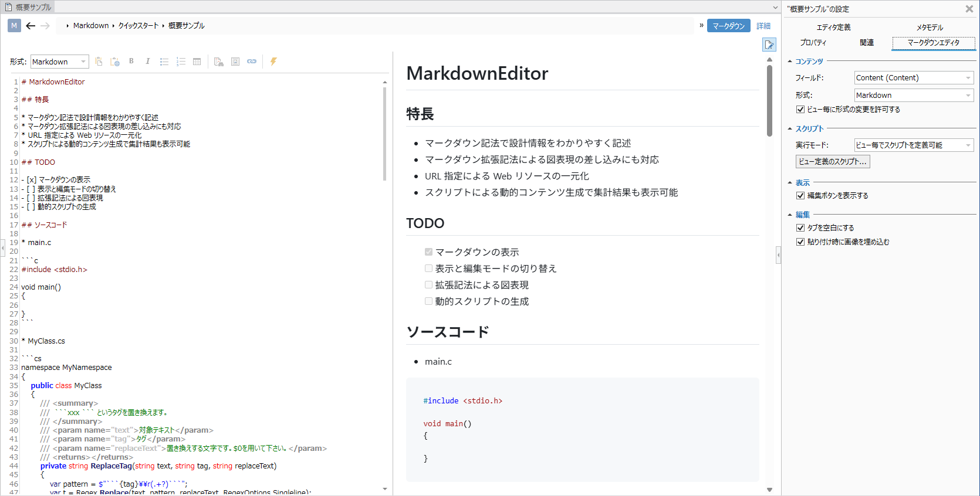This screenshot has width=980, height=496.
Task: Insert a bulleted list
Action: (164, 62)
